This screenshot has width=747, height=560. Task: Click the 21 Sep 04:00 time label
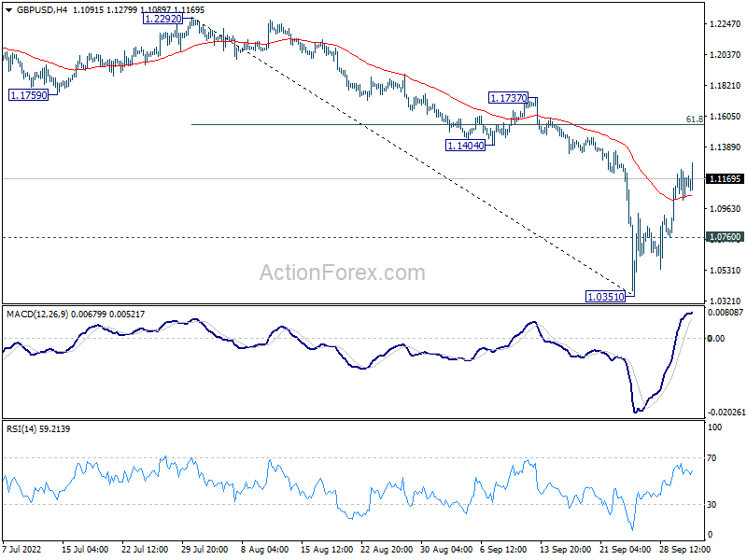[x=625, y=549]
